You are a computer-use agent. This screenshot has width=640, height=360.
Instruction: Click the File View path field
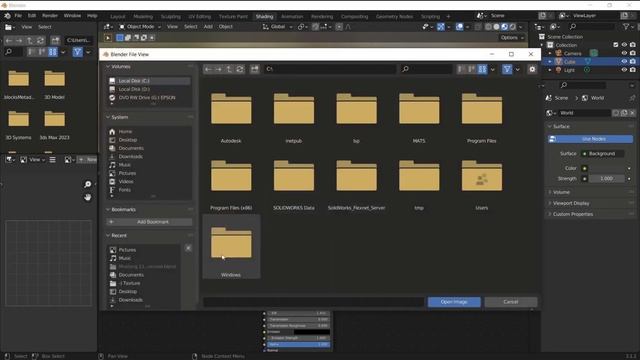click(x=329, y=69)
